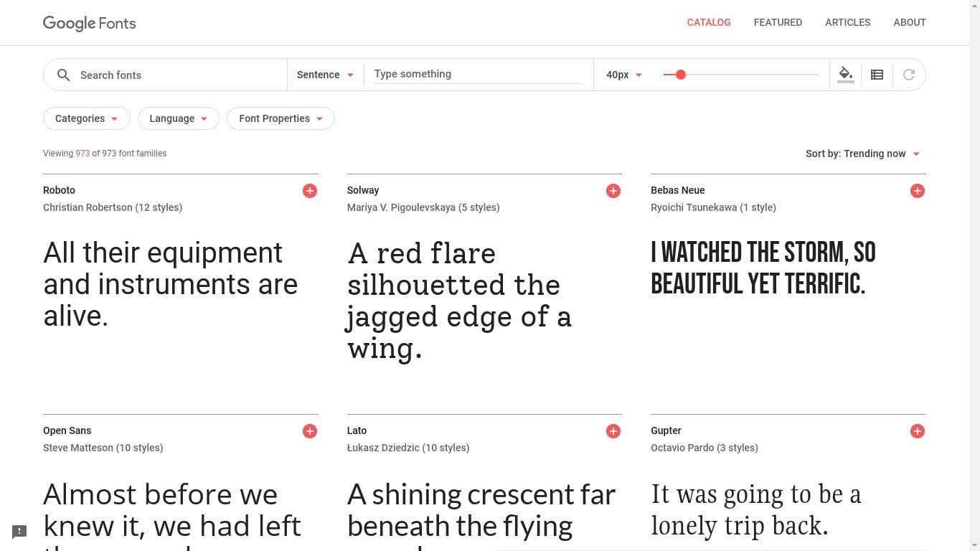Click Christian Robertson (12 styles) text

point(113,207)
